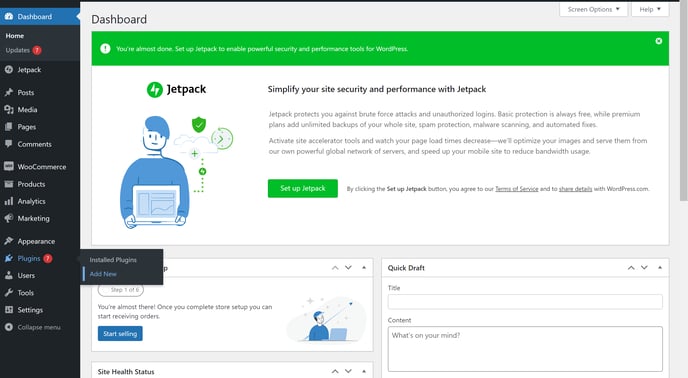Click the WooCommerce icon in sidebar
Viewport: 688px width, 378px height.
9,166
